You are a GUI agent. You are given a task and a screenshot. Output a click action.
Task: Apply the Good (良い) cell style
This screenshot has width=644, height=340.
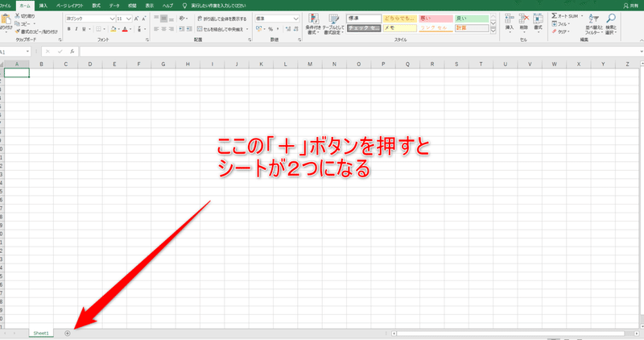[472, 19]
